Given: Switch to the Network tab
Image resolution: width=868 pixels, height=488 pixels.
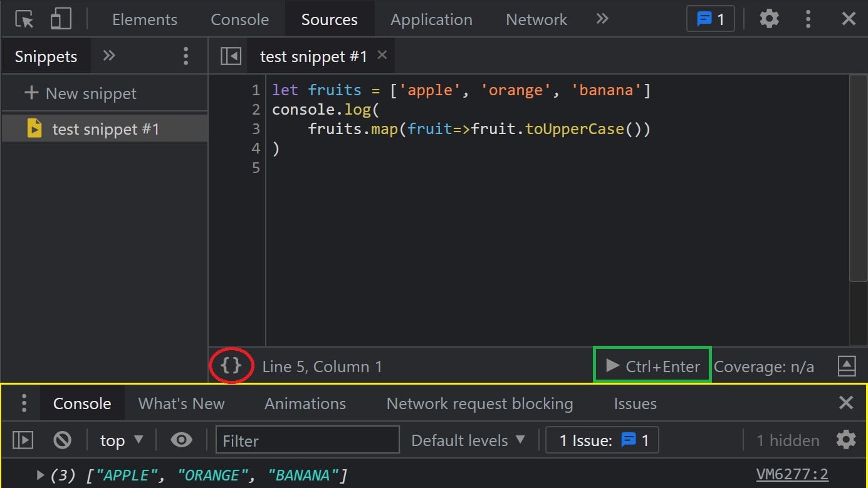Looking at the screenshot, I should click(536, 19).
